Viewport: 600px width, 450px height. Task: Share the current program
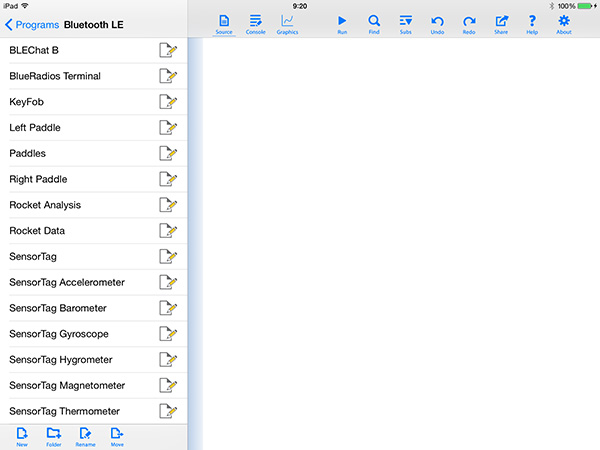[501, 25]
